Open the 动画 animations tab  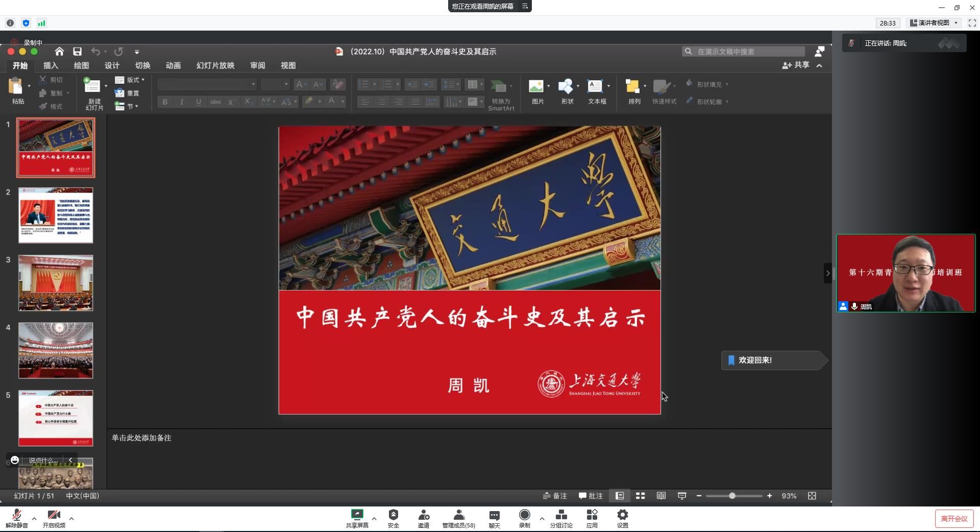pyautogui.click(x=173, y=65)
